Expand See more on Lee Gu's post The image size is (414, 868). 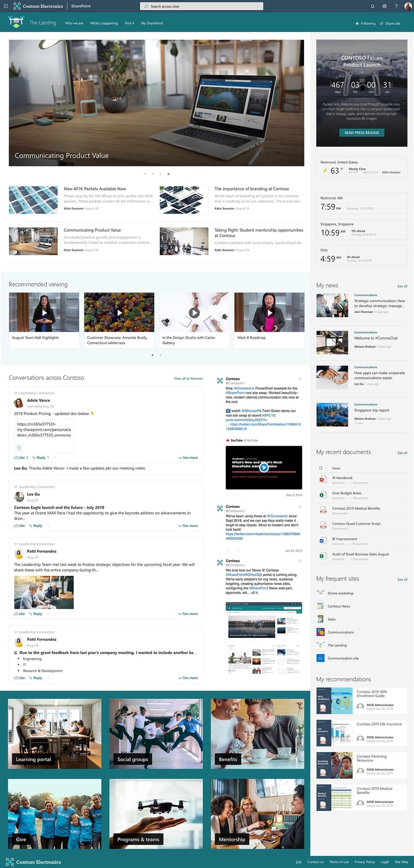(x=188, y=526)
